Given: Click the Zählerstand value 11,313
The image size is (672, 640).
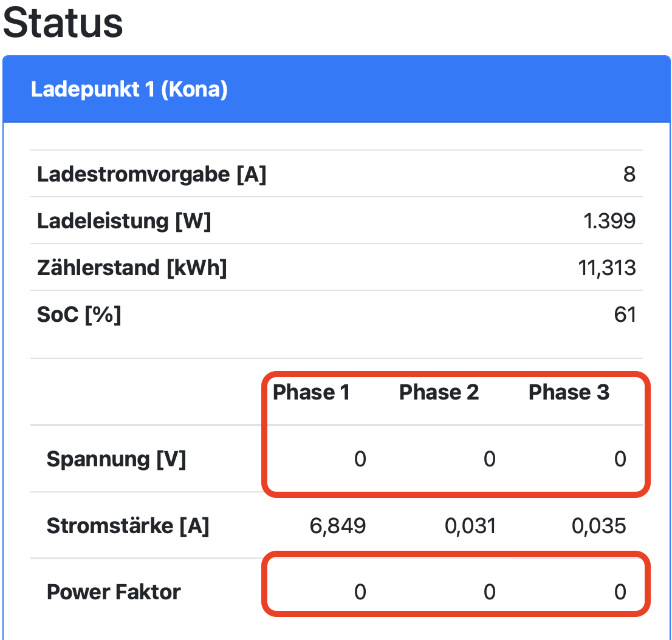Looking at the screenshot, I should point(607,267).
